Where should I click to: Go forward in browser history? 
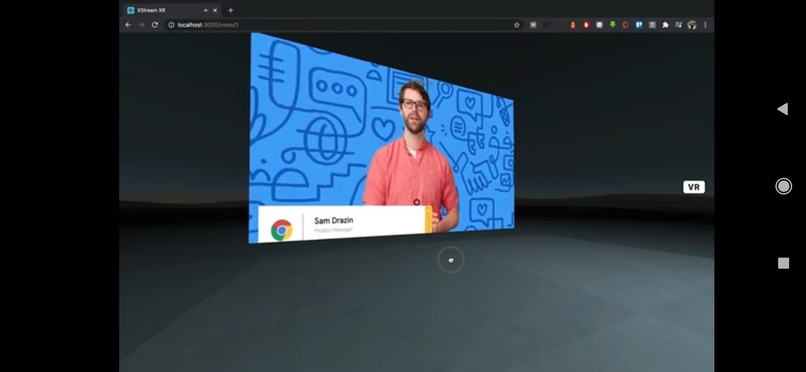pyautogui.click(x=141, y=25)
